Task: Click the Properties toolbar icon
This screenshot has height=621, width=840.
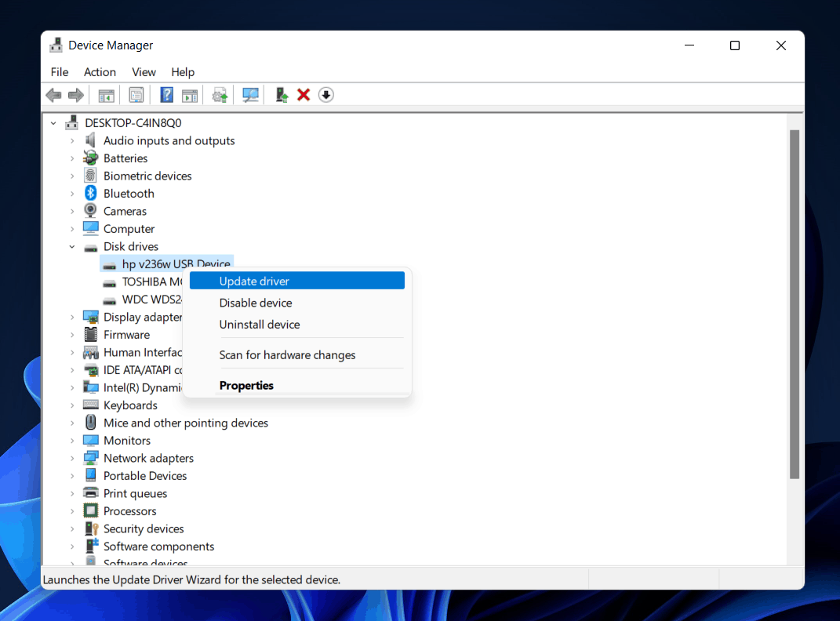Action: pos(136,95)
